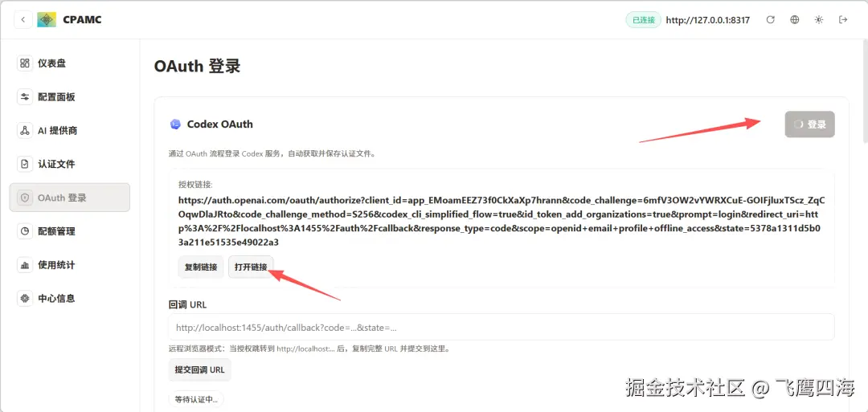Click the 仪表盘 dashboard icon
868x412 pixels.
24,63
